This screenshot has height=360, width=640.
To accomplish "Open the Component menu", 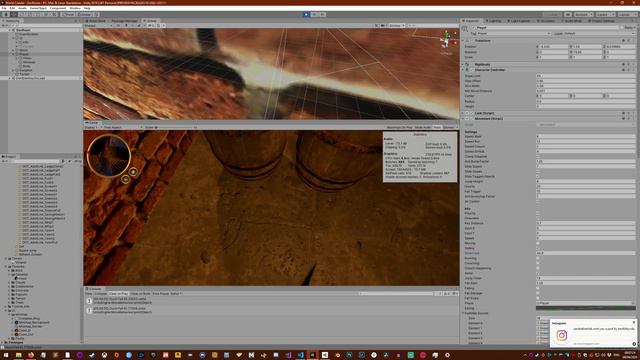I will pyautogui.click(x=58, y=8).
